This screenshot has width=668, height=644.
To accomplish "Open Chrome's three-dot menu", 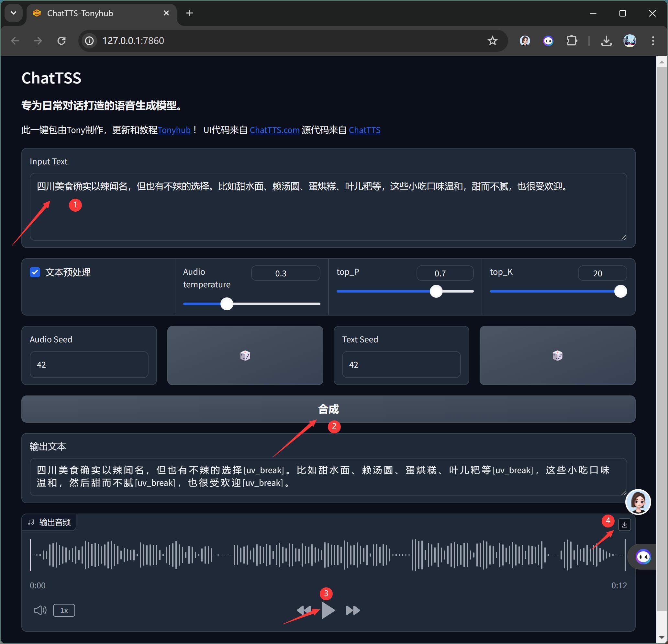I will [653, 40].
